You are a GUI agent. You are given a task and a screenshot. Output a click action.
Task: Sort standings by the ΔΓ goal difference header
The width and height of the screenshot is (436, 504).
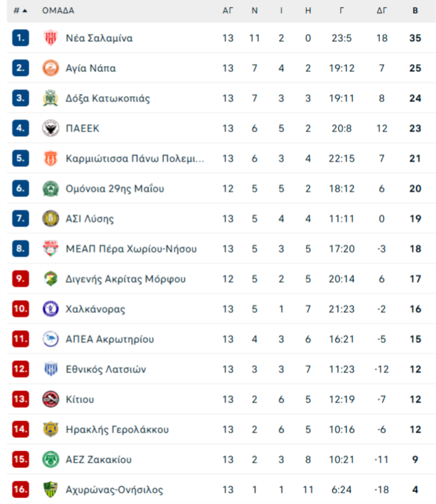click(382, 11)
